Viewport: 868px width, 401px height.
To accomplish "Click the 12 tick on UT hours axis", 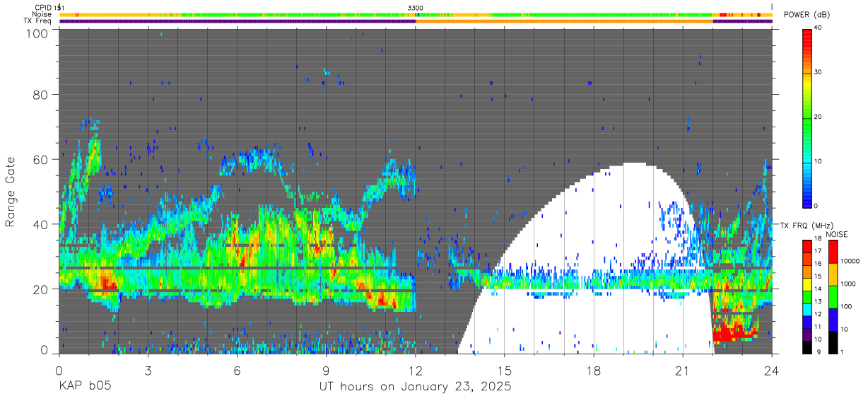I will pos(416,370).
